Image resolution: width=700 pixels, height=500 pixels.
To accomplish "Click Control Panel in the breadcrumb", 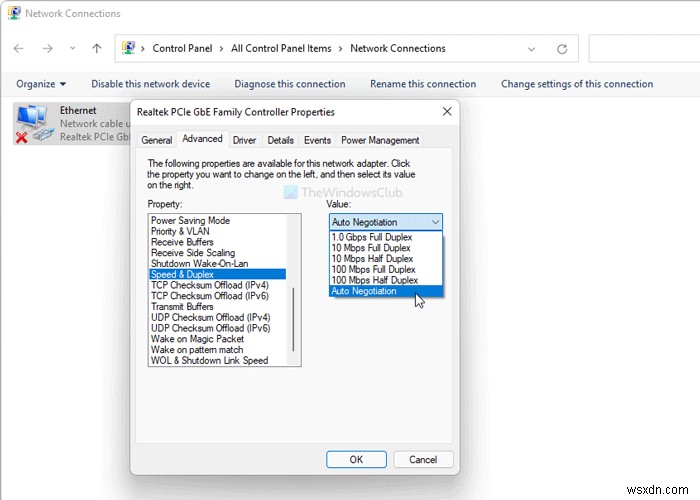I will (x=182, y=48).
